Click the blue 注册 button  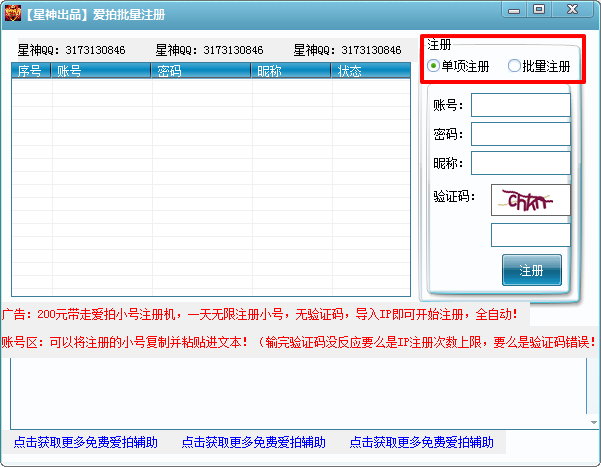coord(532,270)
